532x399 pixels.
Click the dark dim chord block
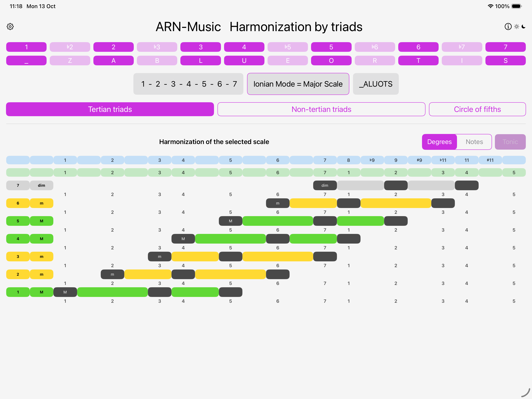tap(325, 185)
